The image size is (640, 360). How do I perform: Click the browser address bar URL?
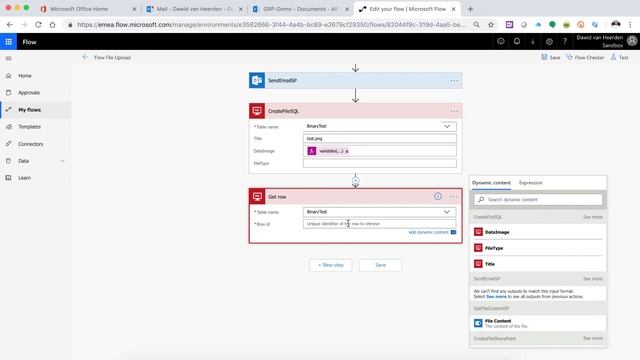[x=271, y=24]
